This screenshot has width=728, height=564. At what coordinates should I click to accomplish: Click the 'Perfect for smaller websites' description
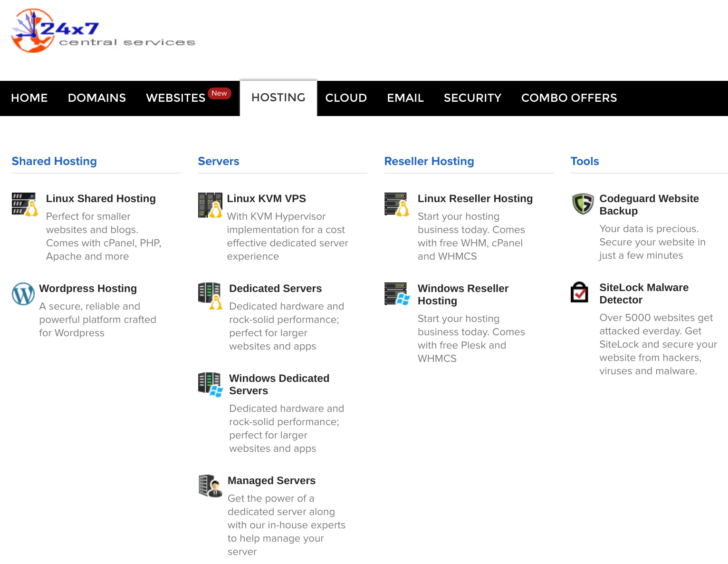pos(104,236)
